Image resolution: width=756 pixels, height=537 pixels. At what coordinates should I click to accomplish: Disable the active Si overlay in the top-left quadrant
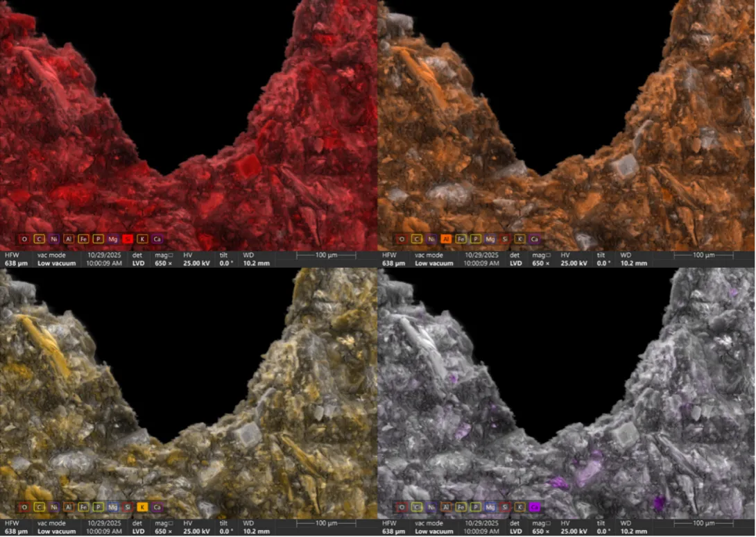[x=128, y=239]
